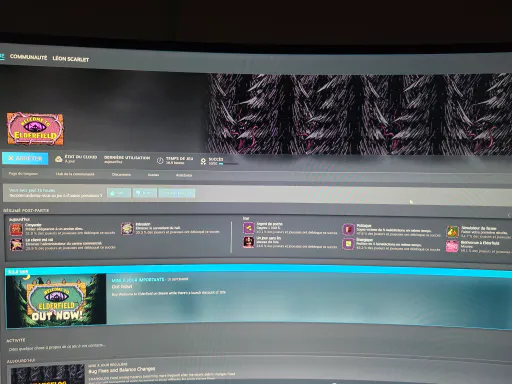Recommend the game with thumbs-up Oui button
The height and width of the screenshot is (384, 512).
click(x=119, y=193)
